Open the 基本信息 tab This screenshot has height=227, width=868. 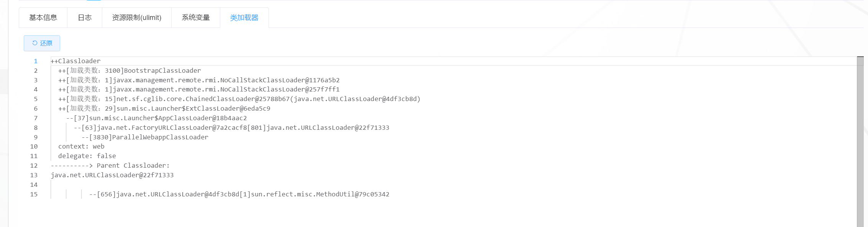(43, 18)
